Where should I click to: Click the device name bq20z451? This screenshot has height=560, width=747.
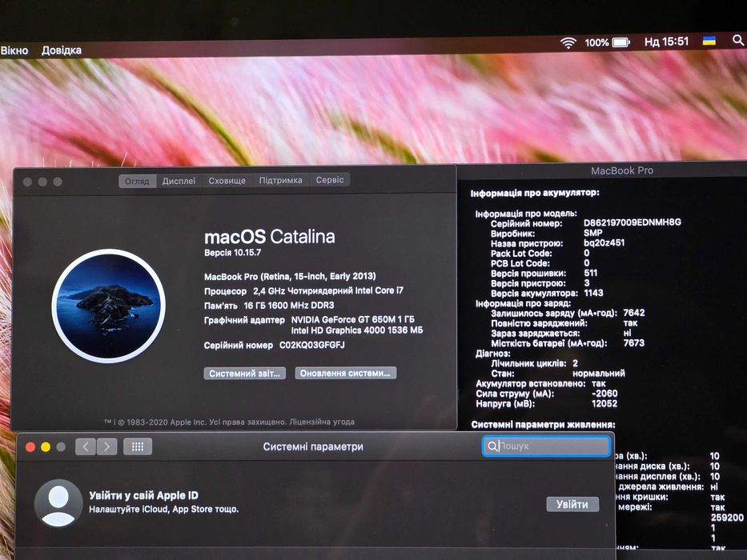click(x=604, y=243)
